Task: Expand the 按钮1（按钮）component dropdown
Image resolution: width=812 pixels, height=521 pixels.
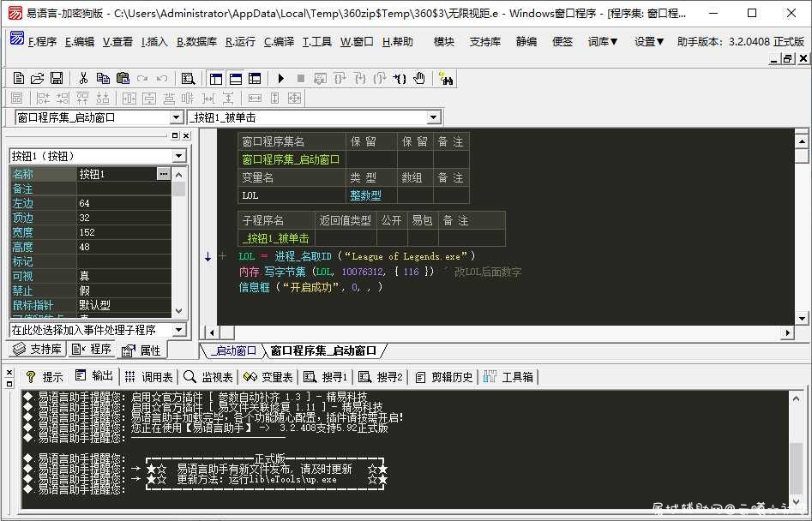Action: (x=179, y=156)
